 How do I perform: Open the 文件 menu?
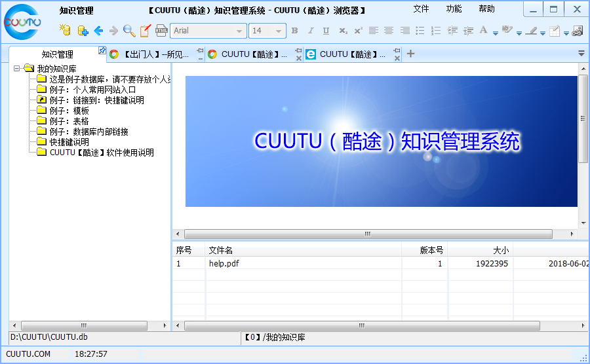pyautogui.click(x=421, y=9)
